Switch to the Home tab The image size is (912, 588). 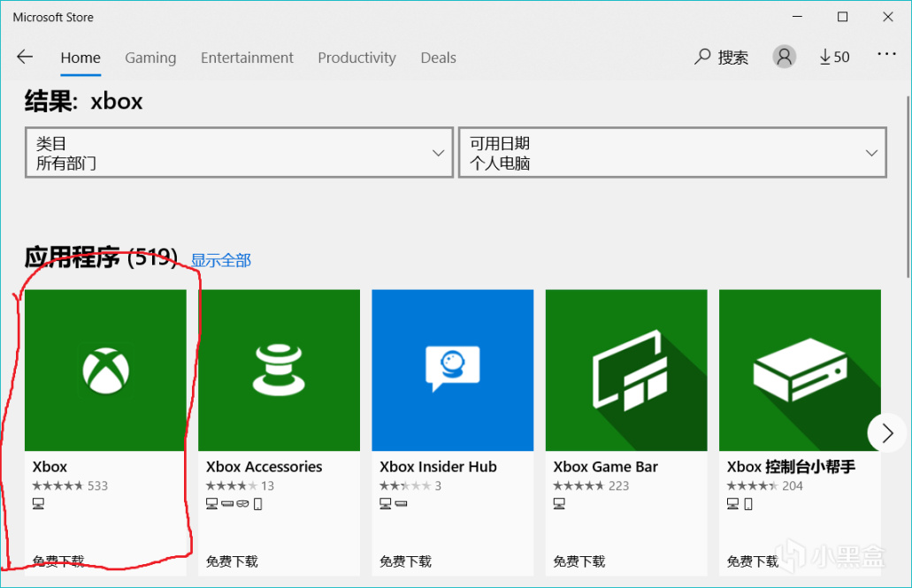(x=80, y=57)
